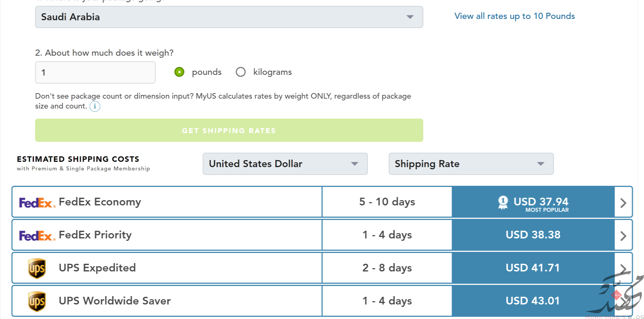Open 'View all rates up to 10 Pounds' link
Image resolution: width=644 pixels, height=319 pixels.
click(514, 16)
